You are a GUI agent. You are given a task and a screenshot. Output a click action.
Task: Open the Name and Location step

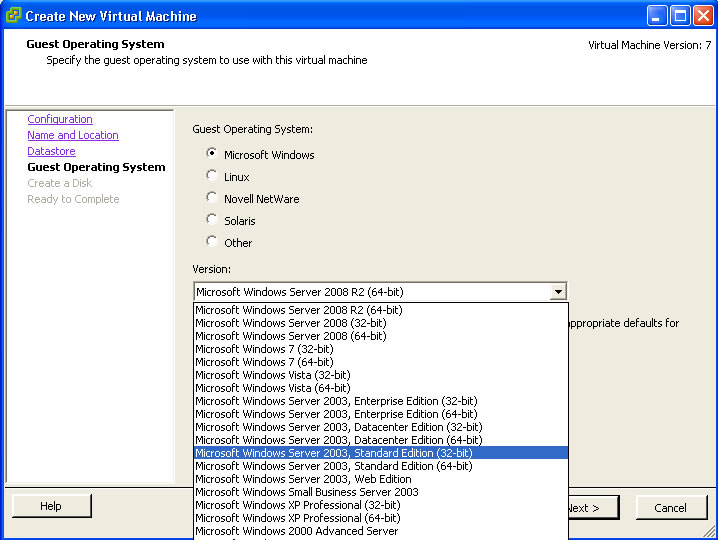point(73,135)
